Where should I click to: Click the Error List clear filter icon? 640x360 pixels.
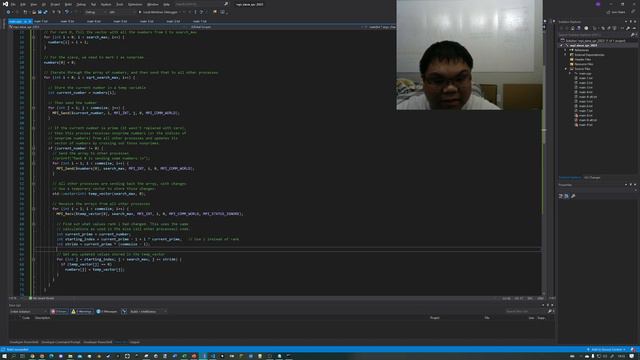pyautogui.click(x=124, y=311)
